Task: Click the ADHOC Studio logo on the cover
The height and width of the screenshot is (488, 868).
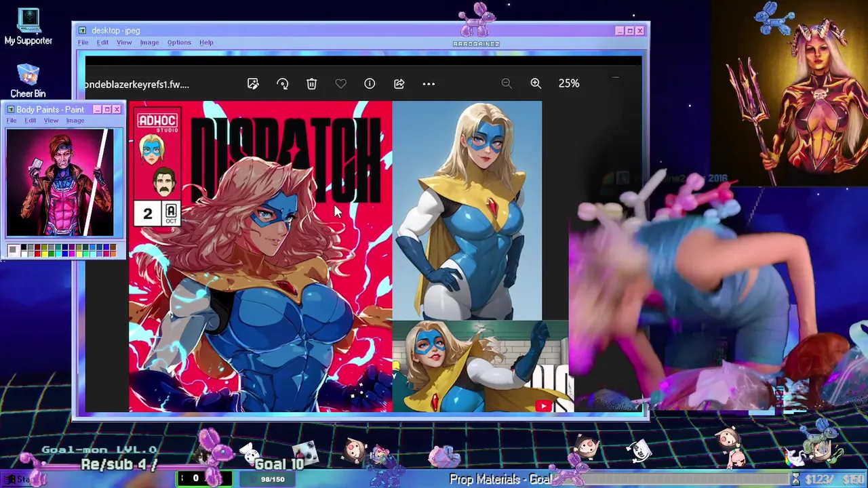Action: [157, 123]
